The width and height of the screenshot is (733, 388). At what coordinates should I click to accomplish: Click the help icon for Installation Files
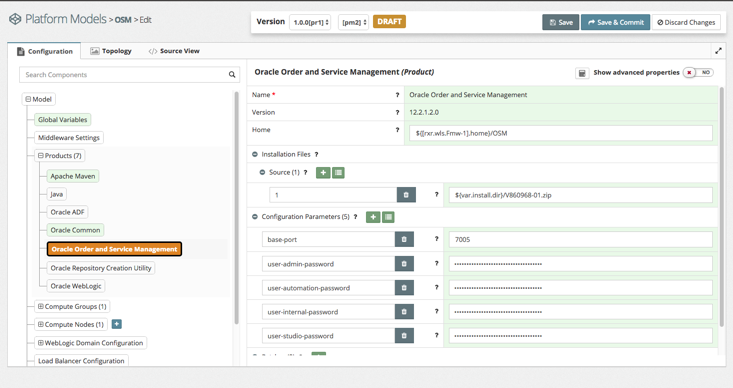point(316,154)
